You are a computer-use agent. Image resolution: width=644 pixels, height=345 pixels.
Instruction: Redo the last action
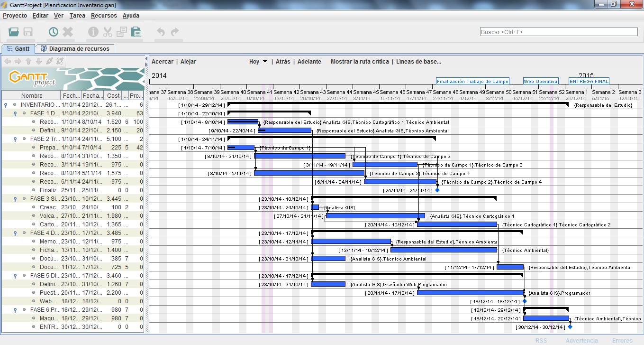(x=174, y=32)
